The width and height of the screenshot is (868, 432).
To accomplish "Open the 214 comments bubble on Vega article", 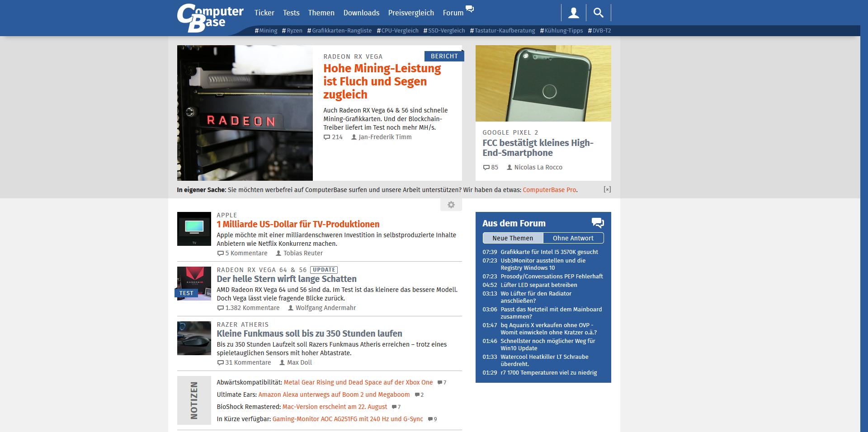I will tap(333, 137).
